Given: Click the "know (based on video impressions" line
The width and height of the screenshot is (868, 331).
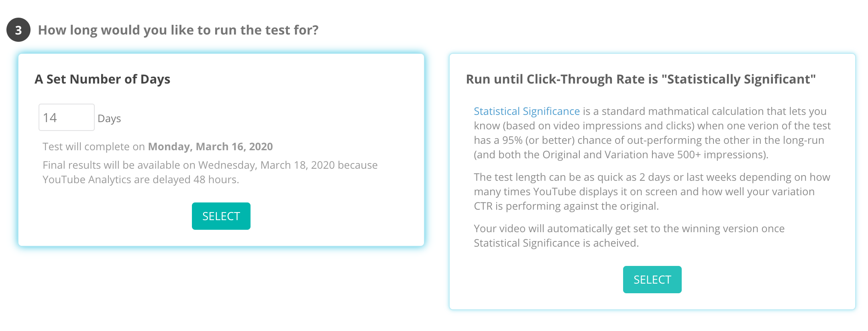Looking at the screenshot, I should tap(652, 126).
